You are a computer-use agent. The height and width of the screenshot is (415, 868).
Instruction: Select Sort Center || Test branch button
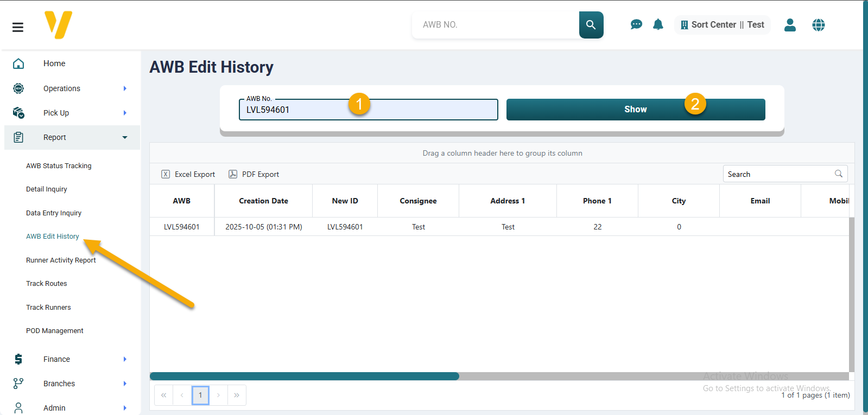pyautogui.click(x=722, y=25)
